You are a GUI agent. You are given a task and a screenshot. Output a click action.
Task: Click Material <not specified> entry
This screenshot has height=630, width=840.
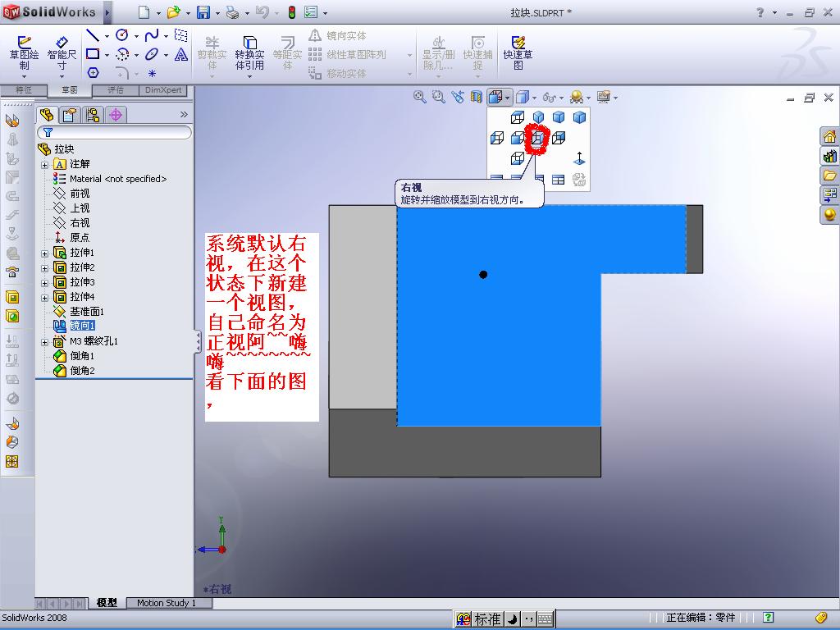[x=118, y=179]
